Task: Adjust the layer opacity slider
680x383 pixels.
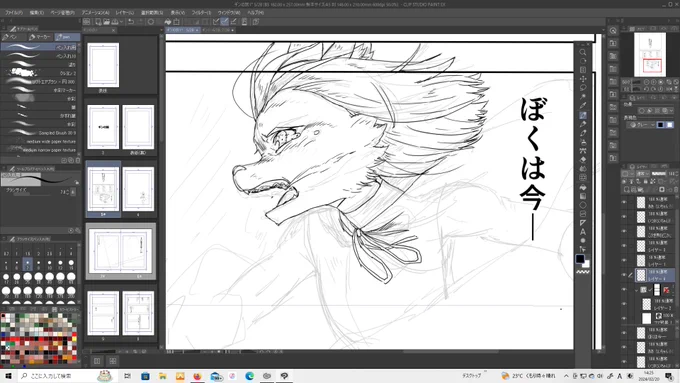Action: (658, 173)
